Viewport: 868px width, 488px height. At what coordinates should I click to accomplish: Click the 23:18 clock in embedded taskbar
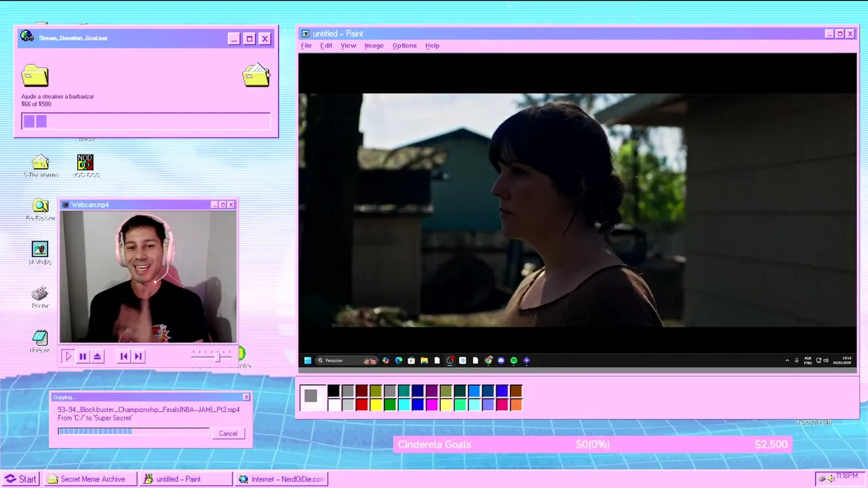click(842, 361)
